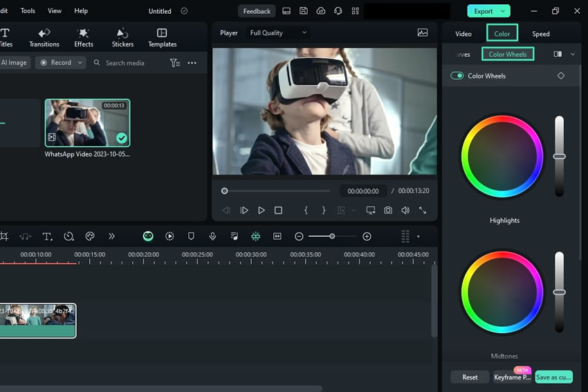Toggle the Color Wheels switch off
Screen dimensions: 588x392
457,76
